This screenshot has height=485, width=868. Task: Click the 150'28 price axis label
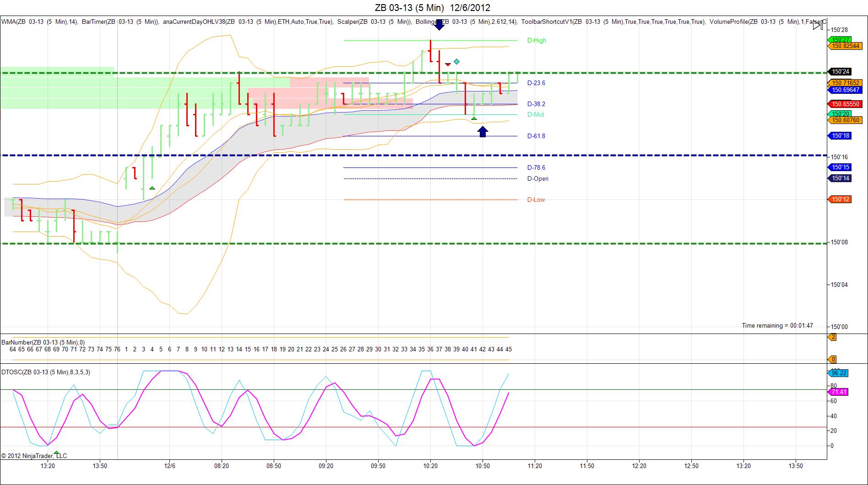coord(840,30)
